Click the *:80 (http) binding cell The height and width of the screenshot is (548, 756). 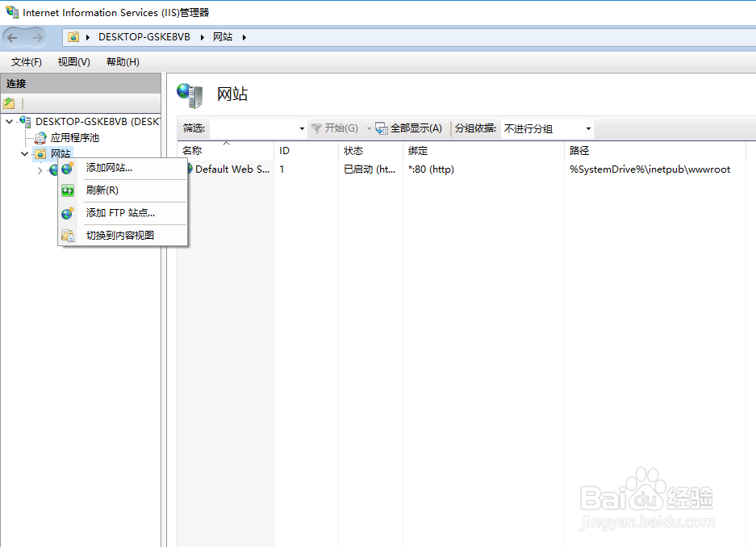431,169
